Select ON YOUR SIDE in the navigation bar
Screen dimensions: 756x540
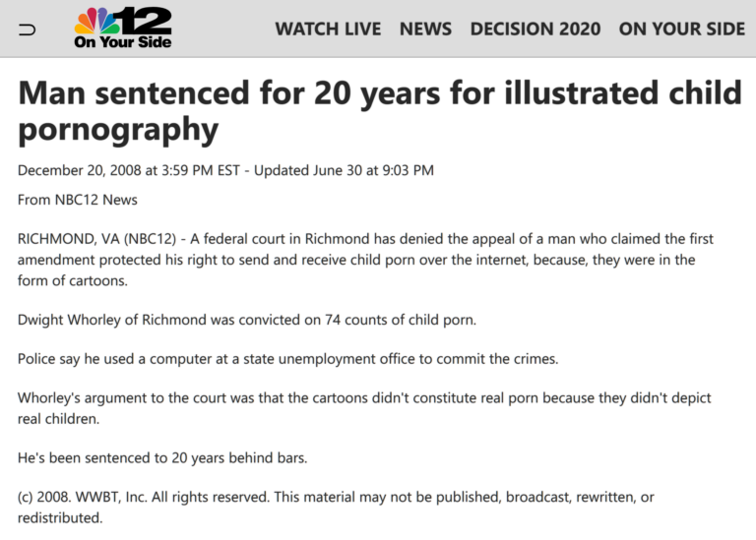[682, 29]
